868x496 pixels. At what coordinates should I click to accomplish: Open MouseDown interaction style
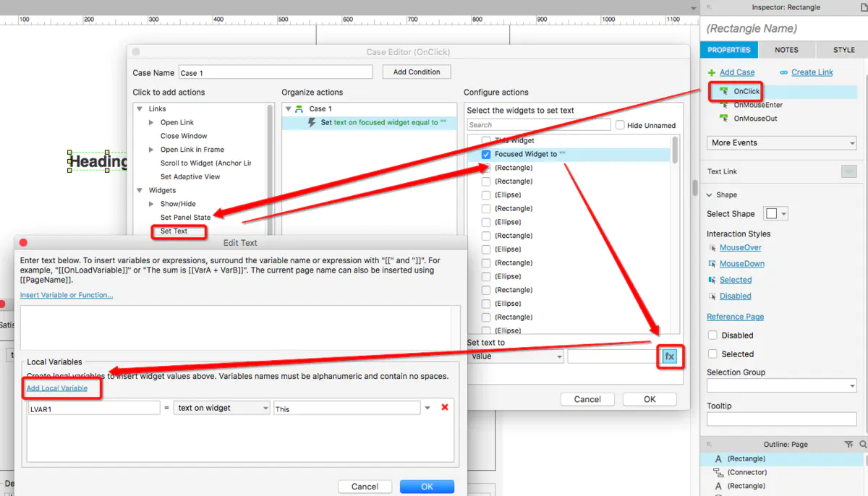click(x=741, y=264)
